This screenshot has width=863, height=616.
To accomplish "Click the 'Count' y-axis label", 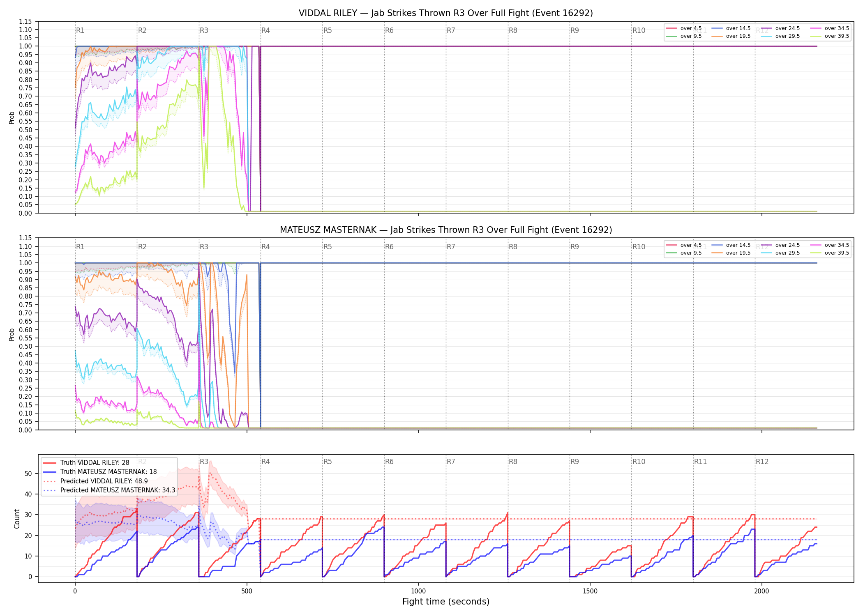I will [x=17, y=519].
